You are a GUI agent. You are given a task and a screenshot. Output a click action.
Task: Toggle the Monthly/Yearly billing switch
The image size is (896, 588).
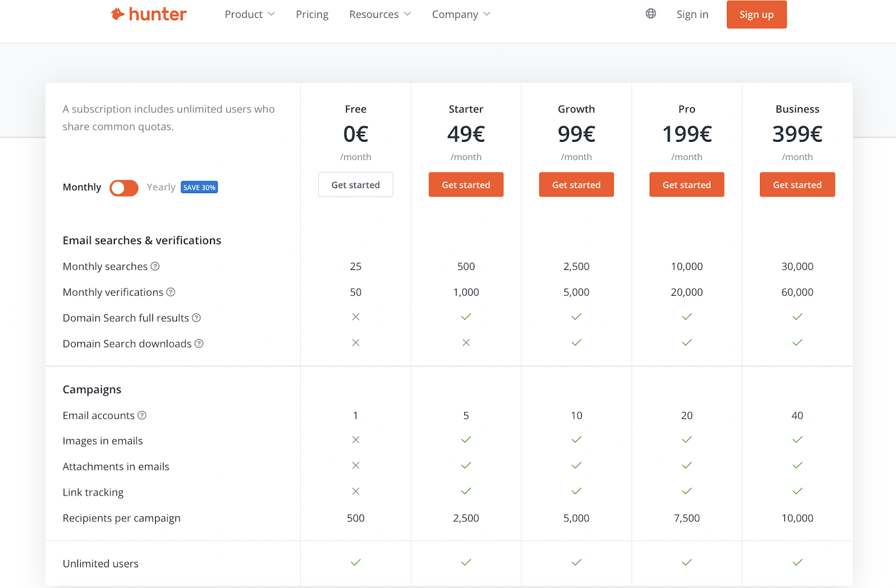coord(124,188)
